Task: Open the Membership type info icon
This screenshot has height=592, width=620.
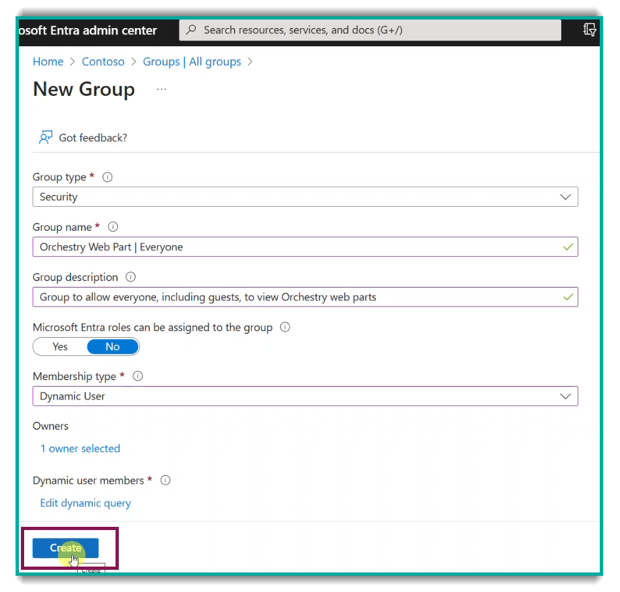Action: (x=138, y=376)
